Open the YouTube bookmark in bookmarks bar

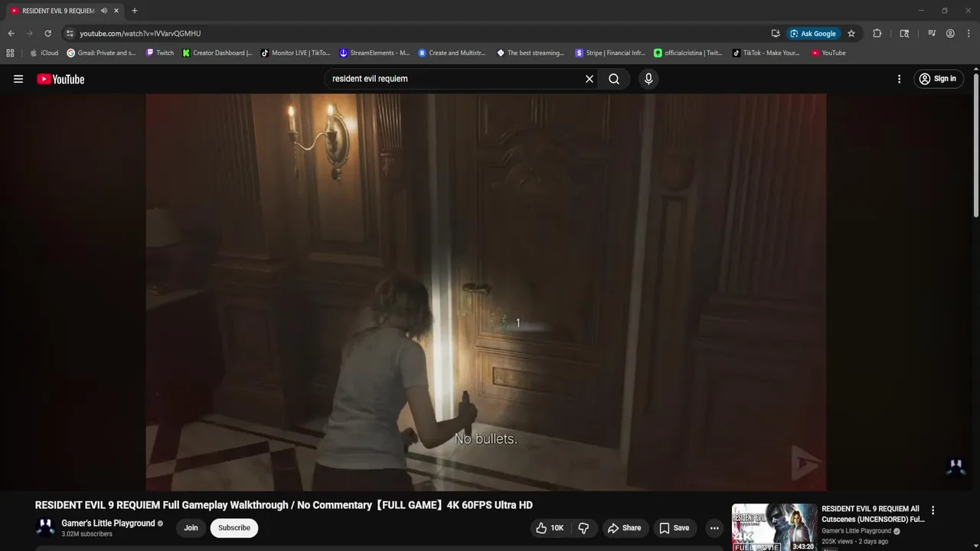pyautogui.click(x=828, y=53)
